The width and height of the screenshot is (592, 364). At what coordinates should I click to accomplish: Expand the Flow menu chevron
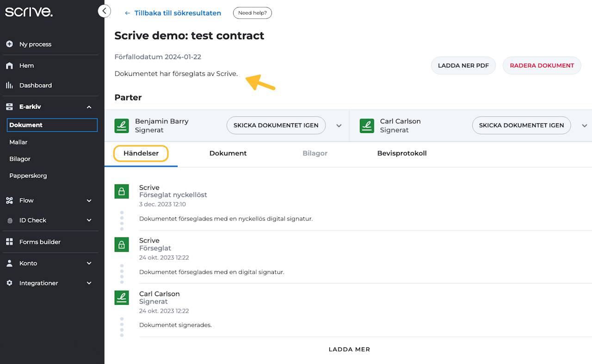pyautogui.click(x=89, y=200)
